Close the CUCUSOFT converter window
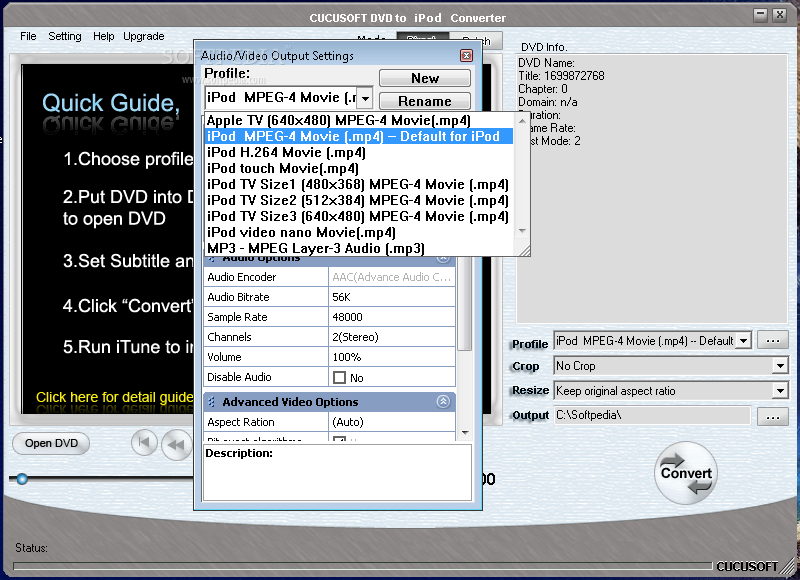The image size is (800, 580). coord(780,15)
